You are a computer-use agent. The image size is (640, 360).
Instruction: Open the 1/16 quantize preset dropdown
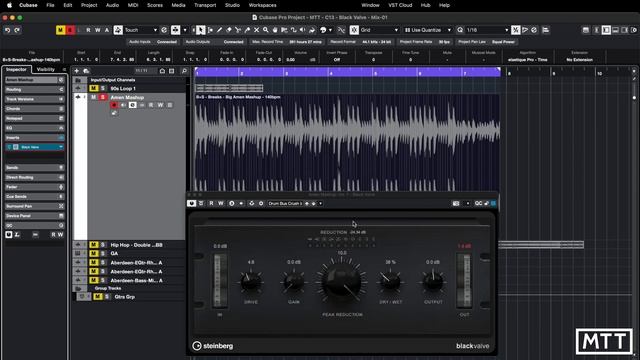click(x=487, y=30)
